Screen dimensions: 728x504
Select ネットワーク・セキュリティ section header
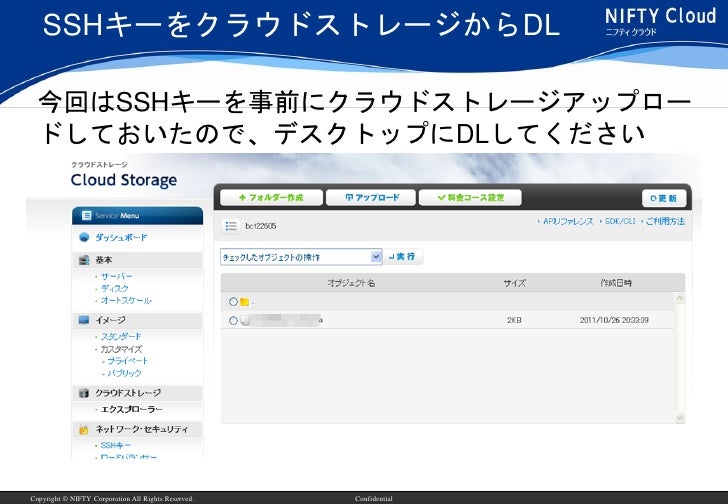click(x=137, y=429)
